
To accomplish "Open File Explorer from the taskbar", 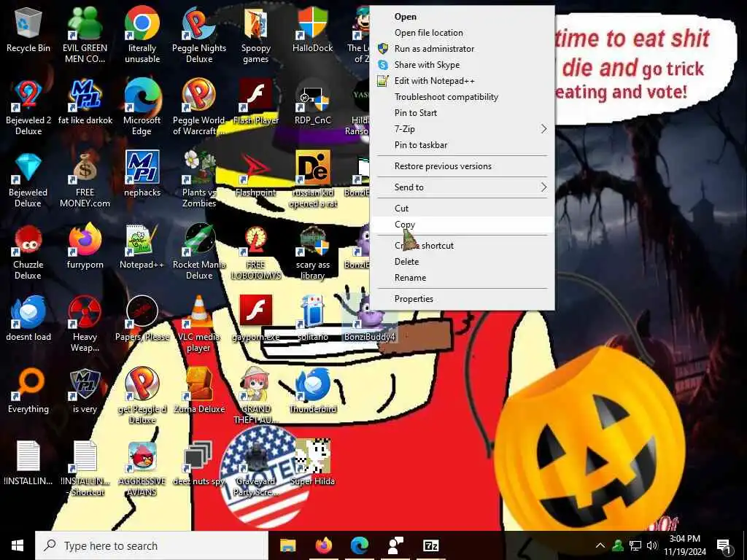I will pyautogui.click(x=287, y=545).
